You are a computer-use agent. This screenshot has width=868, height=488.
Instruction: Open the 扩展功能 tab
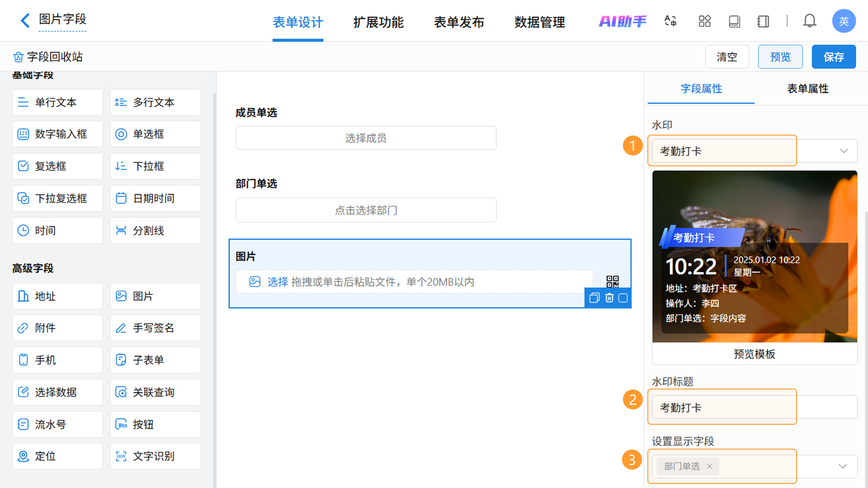pyautogui.click(x=378, y=22)
